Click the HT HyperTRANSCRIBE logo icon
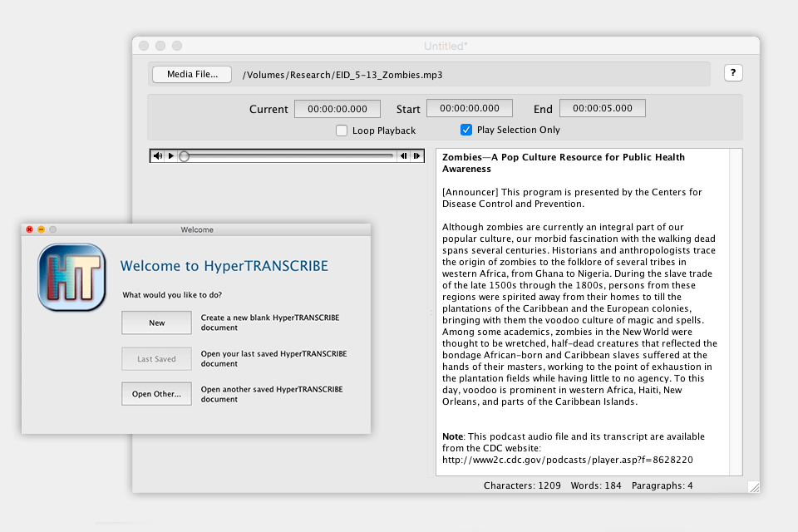The image size is (798, 532). click(x=71, y=277)
